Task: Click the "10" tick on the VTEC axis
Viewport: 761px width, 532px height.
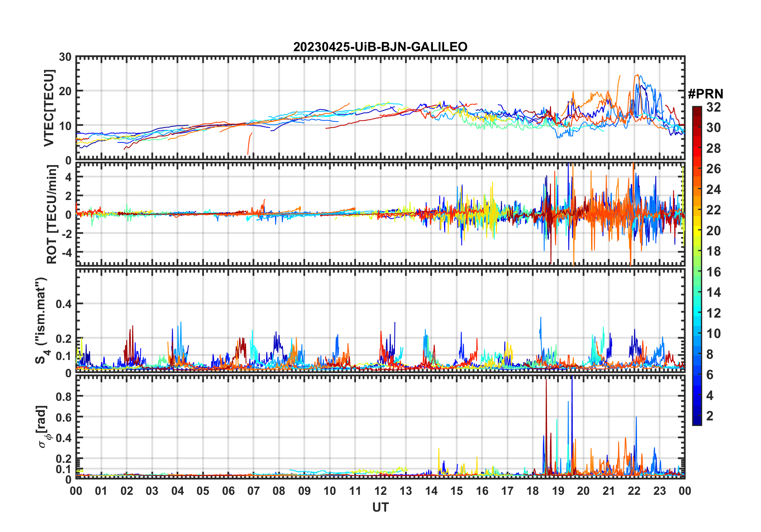Action: tap(65, 126)
